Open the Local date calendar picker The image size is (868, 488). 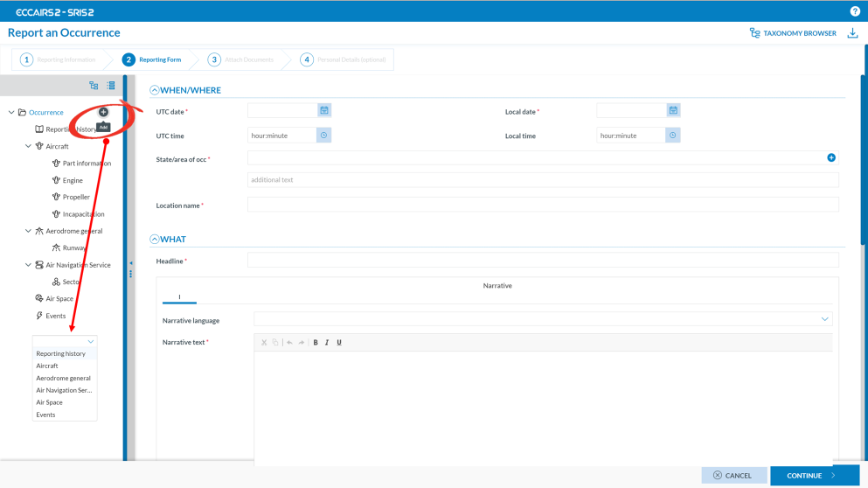(x=673, y=111)
